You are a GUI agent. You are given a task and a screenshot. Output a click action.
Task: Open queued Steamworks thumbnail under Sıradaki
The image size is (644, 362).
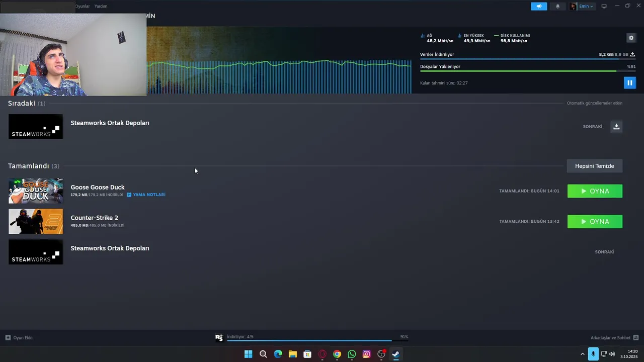[x=36, y=126]
